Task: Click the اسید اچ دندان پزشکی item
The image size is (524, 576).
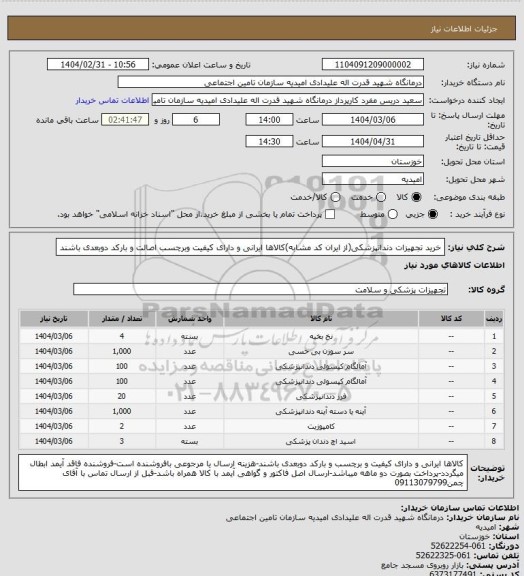Action: coord(321,441)
